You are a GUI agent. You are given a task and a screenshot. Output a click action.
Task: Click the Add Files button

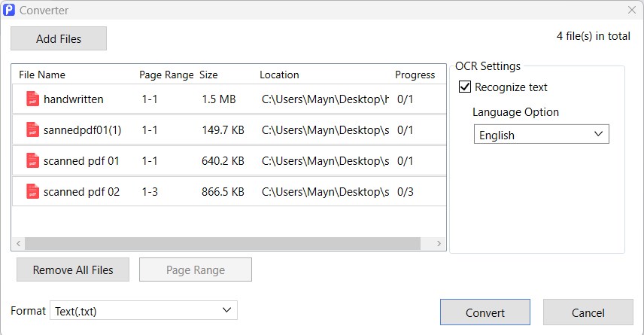59,38
